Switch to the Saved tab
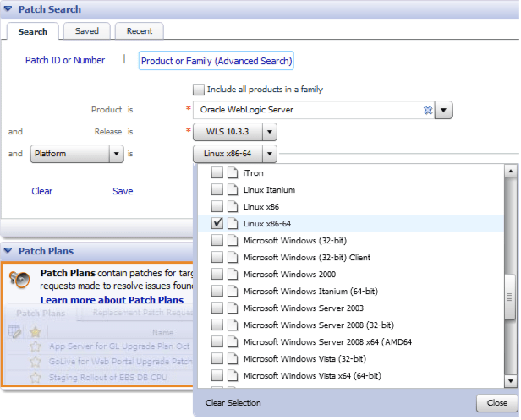Viewport: 521px width, 420px height. point(86,31)
